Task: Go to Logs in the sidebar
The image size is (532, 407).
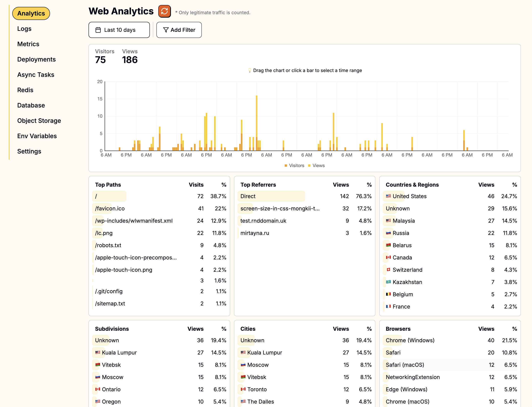Action: (24, 29)
